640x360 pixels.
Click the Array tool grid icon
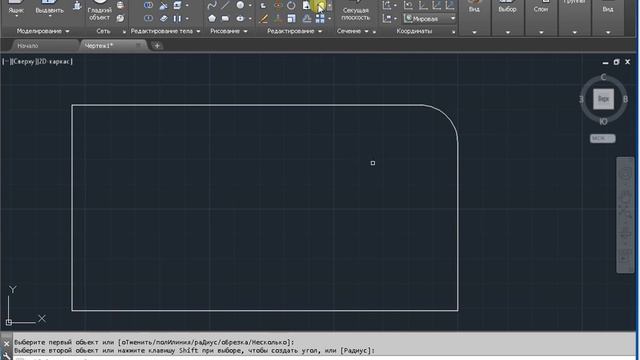(320, 18)
